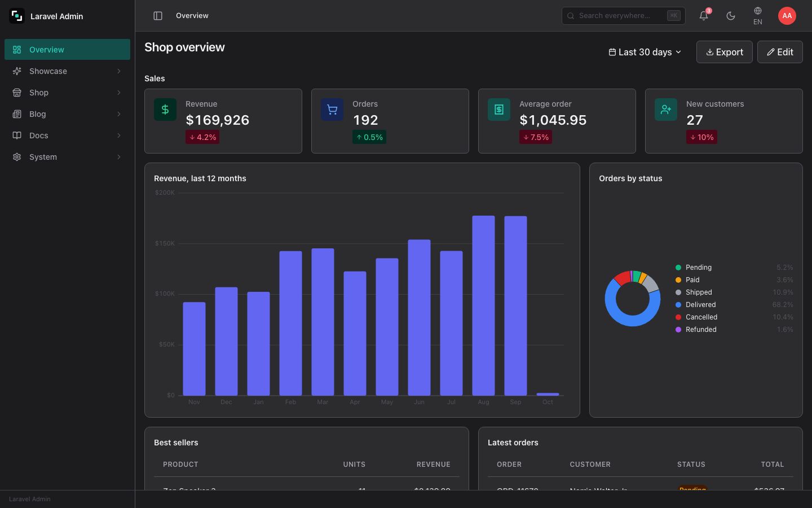
Task: Open the System sidebar item
Action: [x=67, y=157]
